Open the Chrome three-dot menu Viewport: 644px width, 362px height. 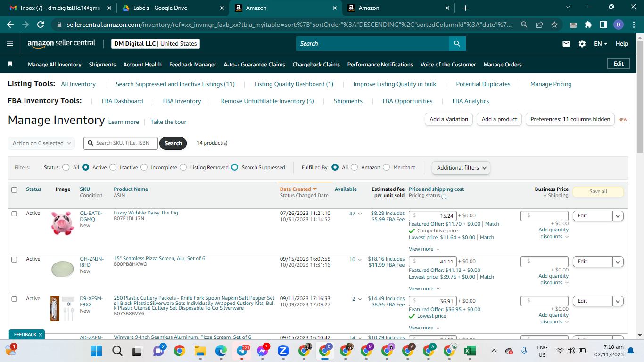633,25
